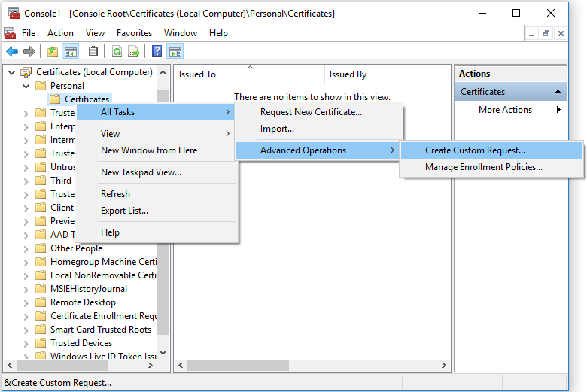
Task: Choose Import... from All Tasks submenu
Action: pos(319,129)
